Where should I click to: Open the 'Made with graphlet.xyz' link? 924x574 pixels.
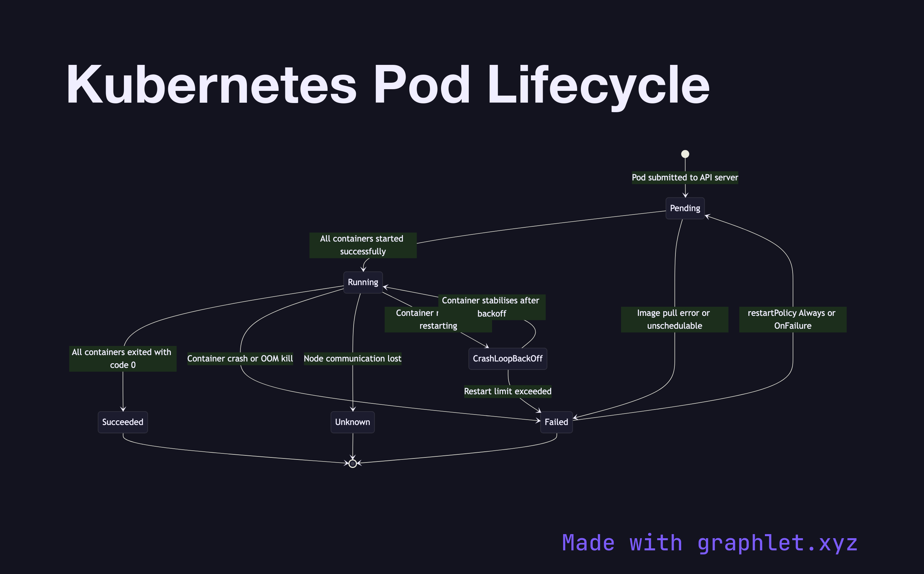point(710,542)
